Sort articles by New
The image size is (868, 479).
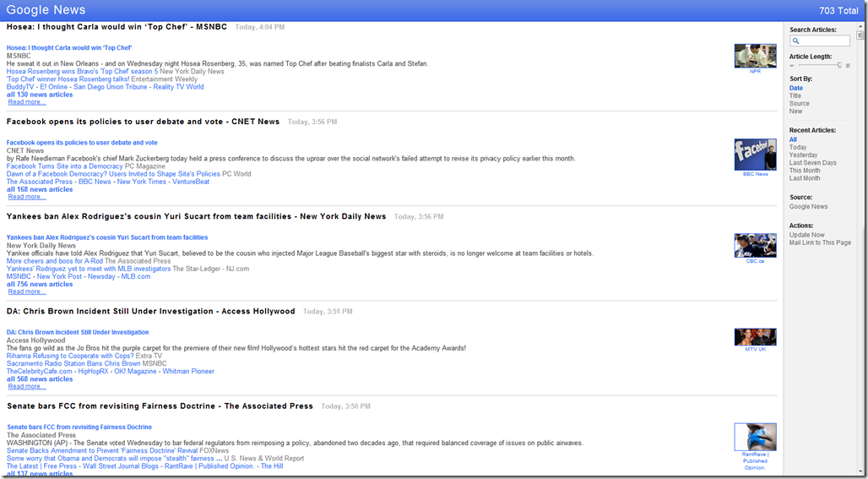tap(795, 112)
